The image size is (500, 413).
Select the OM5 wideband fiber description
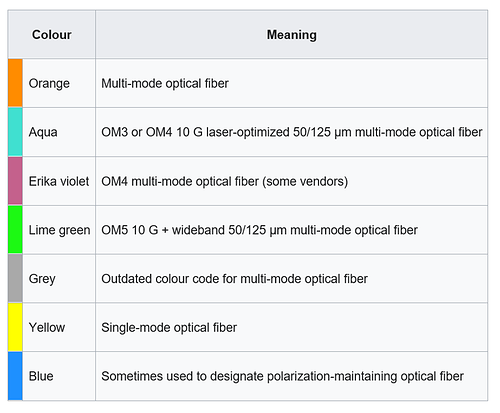[x=259, y=230]
